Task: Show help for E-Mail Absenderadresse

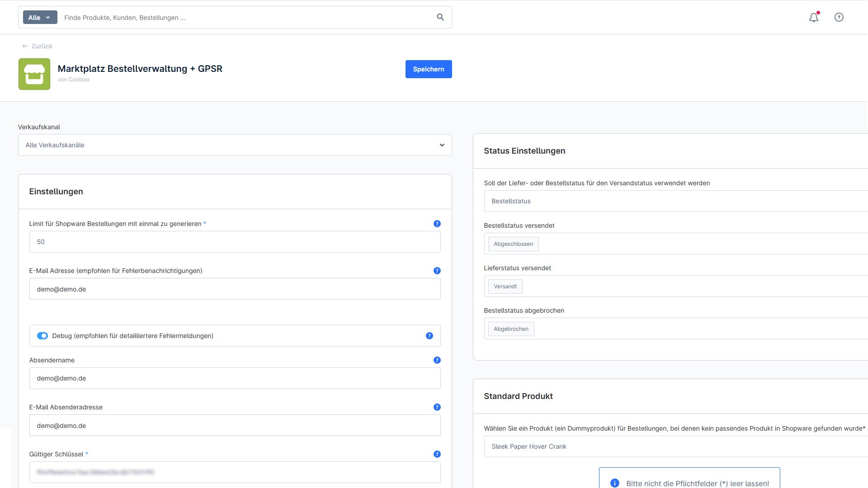Action: pos(437,407)
